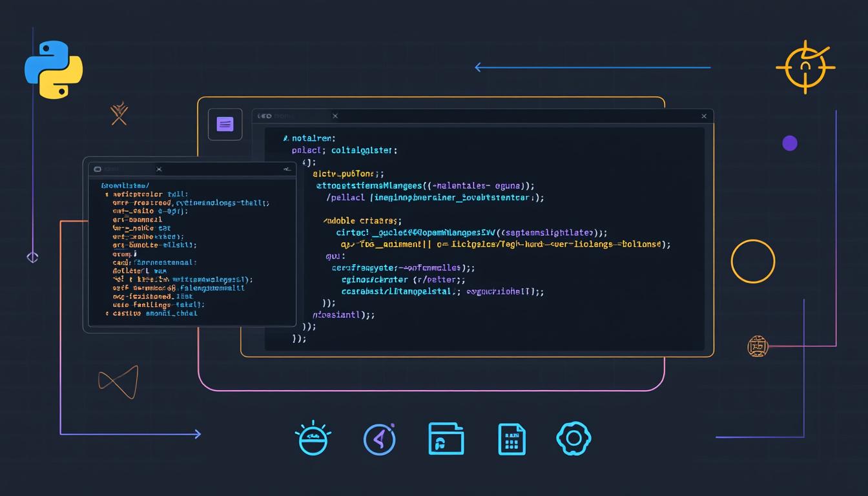Select the sun-rayed face icon
This screenshot has height=496, width=868.
click(x=313, y=438)
